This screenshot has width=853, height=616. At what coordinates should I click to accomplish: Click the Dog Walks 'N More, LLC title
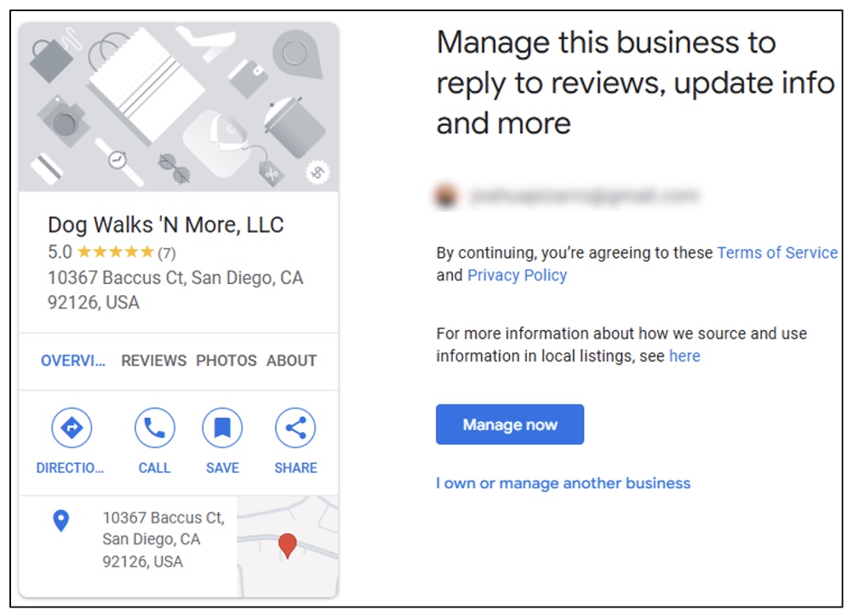coord(166,225)
